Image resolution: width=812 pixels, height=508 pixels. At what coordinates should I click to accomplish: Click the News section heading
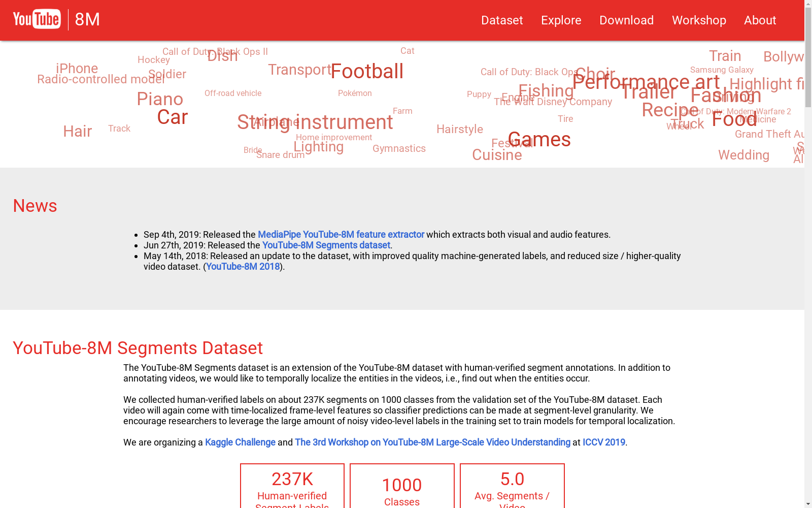click(x=35, y=206)
